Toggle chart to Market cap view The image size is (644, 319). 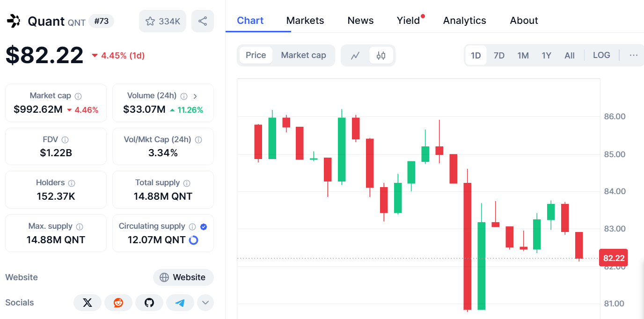point(304,55)
